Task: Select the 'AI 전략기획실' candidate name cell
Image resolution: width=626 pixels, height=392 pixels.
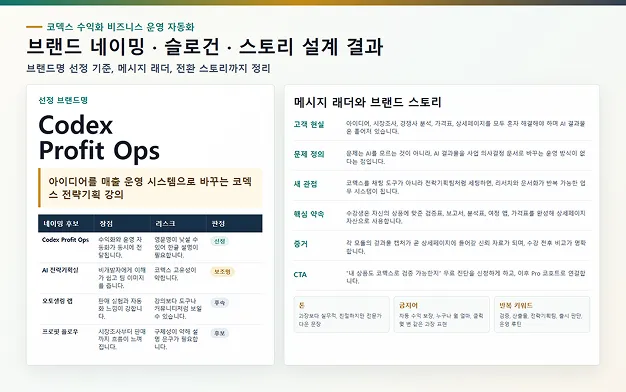Action: [x=60, y=270]
